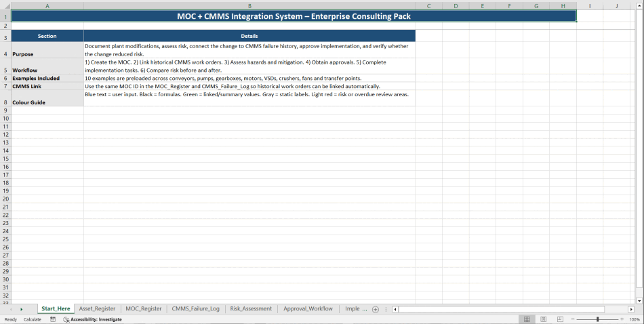The image size is (644, 324).
Task: Select column B header
Action: 249,6
